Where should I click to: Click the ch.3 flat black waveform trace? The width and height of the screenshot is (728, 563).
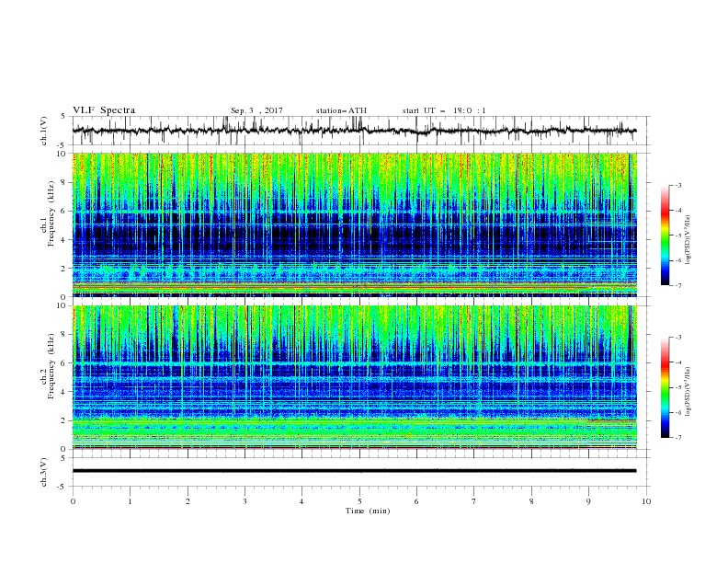pos(354,471)
